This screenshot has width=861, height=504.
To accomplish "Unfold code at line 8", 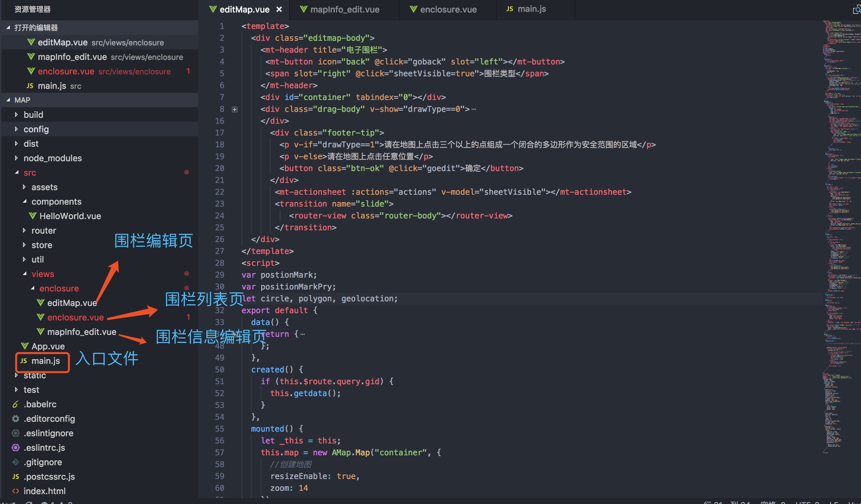I will pyautogui.click(x=234, y=110).
